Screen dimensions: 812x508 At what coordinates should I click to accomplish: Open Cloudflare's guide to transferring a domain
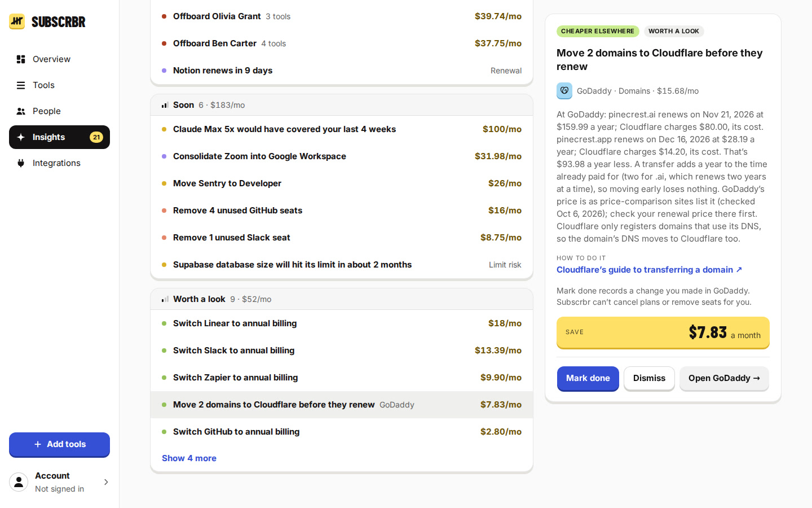pyautogui.click(x=649, y=270)
